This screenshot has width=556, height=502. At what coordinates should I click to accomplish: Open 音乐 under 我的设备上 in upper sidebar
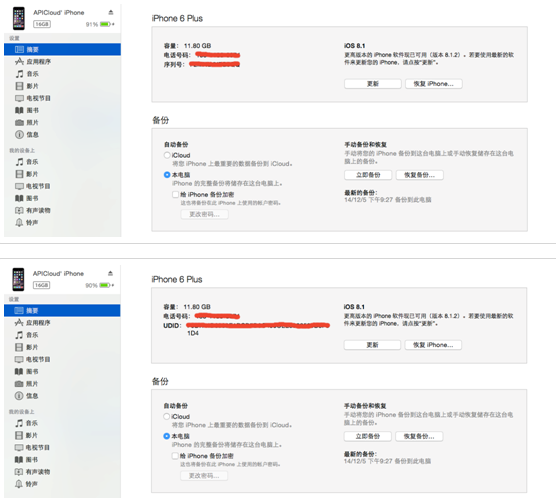pos(27,162)
